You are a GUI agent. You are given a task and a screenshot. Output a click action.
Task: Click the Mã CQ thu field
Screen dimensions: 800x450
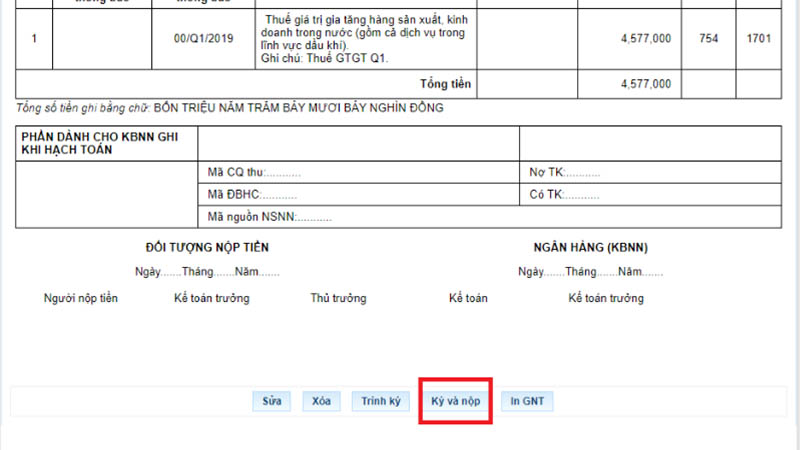click(254, 172)
